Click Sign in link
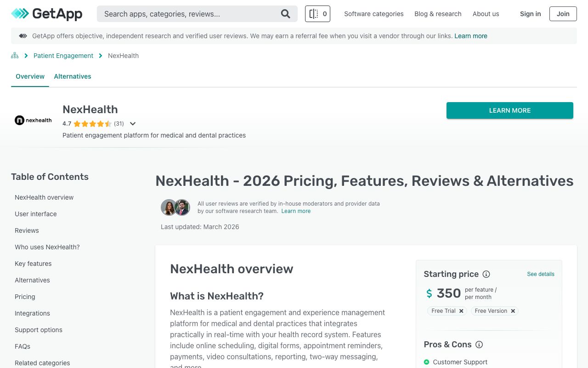Viewport: 588px width, 368px height. tap(530, 14)
